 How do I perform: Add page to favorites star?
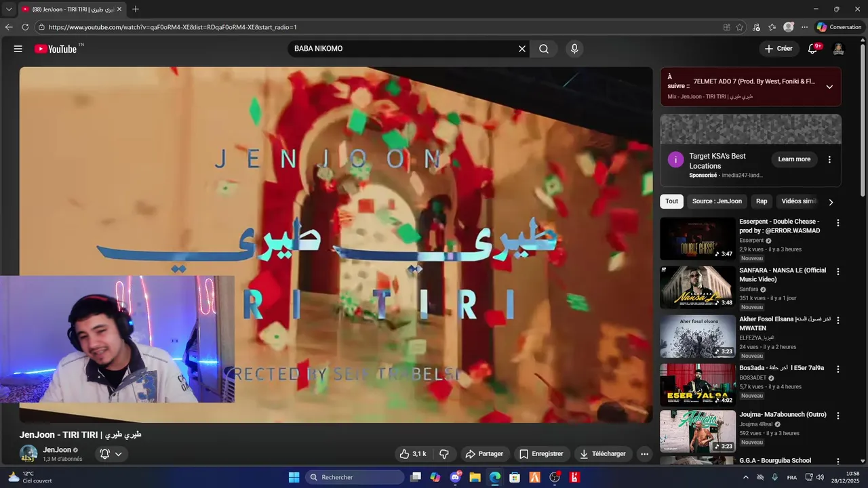[x=740, y=27]
